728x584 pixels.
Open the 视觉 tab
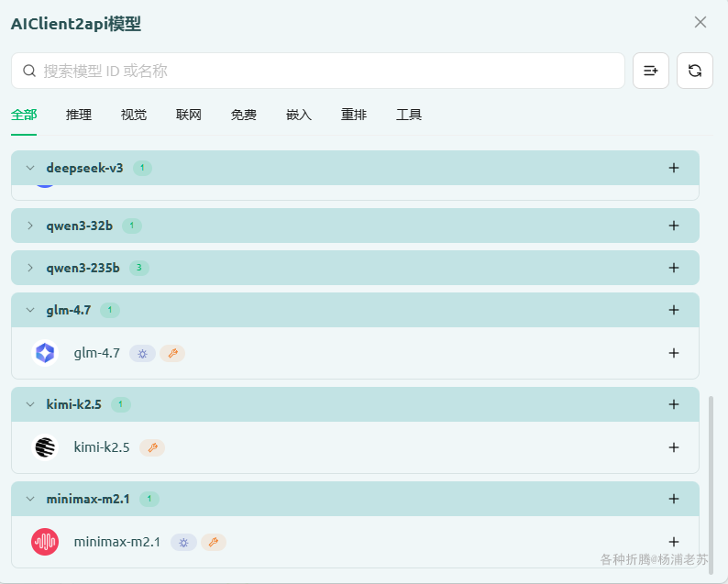click(134, 115)
